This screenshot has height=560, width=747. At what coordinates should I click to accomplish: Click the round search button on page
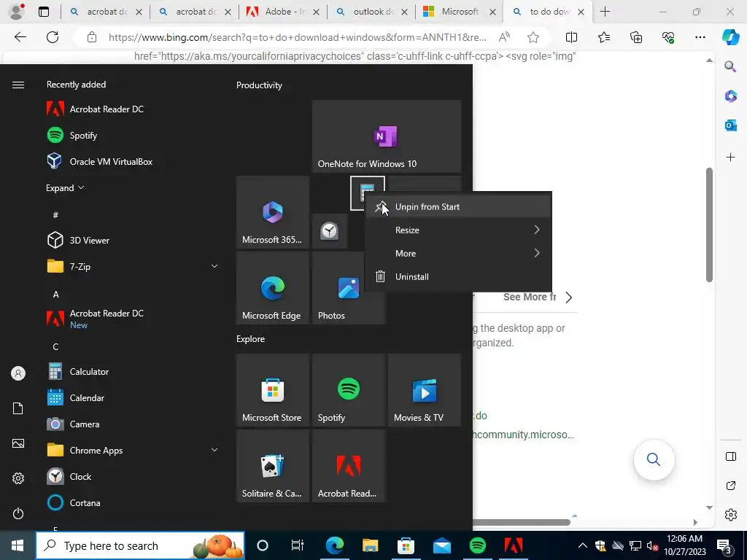654,459
